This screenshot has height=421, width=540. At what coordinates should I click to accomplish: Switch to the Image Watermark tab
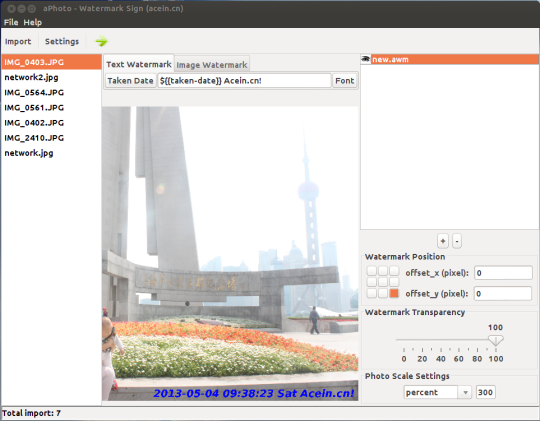(212, 64)
